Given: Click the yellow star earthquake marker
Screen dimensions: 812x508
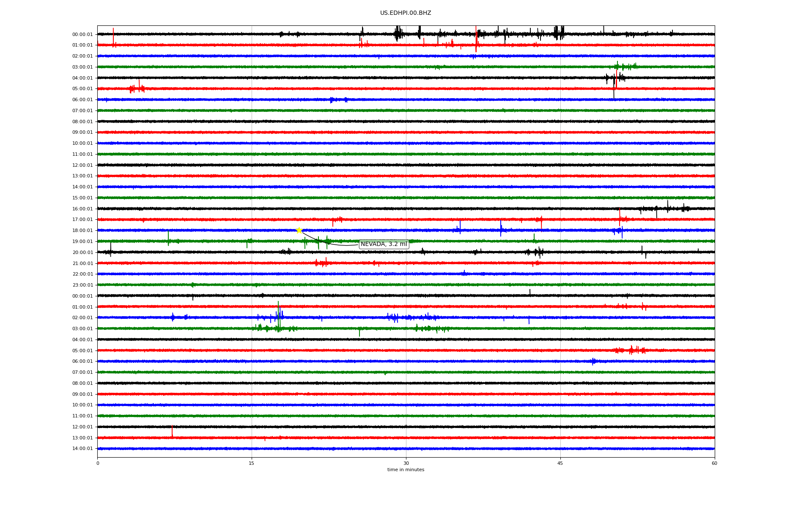Looking at the screenshot, I should 299,230.
